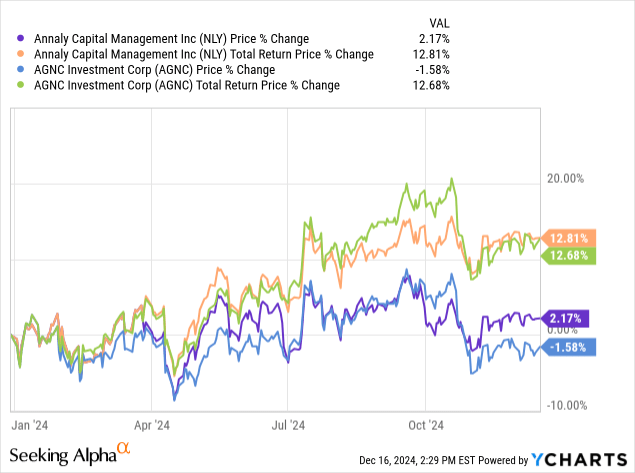Click the green 12.68% end-of-line flag
The image size is (635, 473).
pyautogui.click(x=566, y=256)
